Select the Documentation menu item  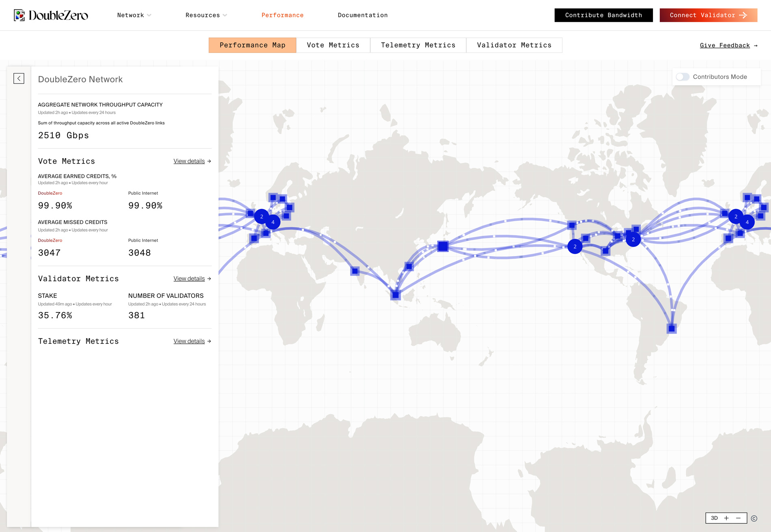point(362,15)
